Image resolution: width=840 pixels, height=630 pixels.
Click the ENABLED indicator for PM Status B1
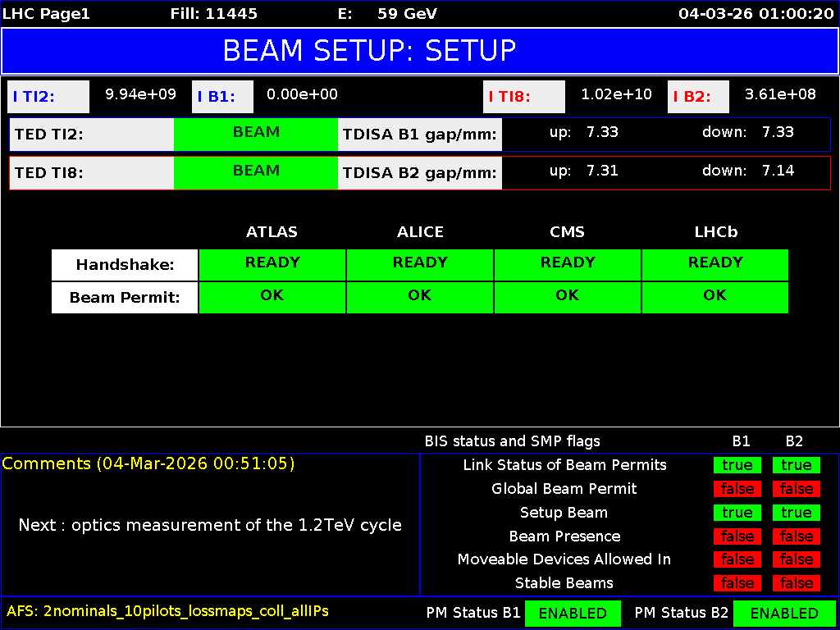pos(573,613)
